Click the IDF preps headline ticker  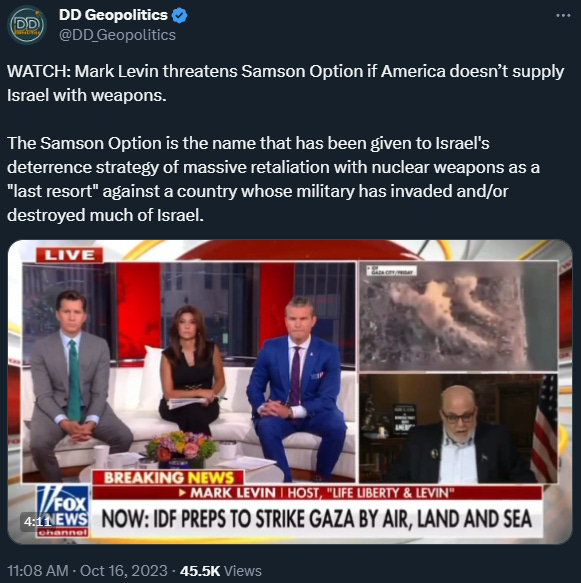[317, 519]
